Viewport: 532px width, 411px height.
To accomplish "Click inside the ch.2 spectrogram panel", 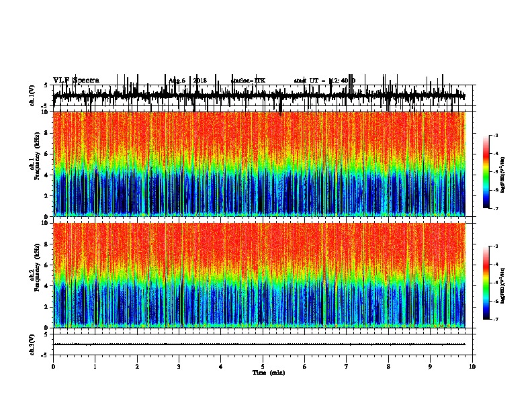I will [259, 275].
